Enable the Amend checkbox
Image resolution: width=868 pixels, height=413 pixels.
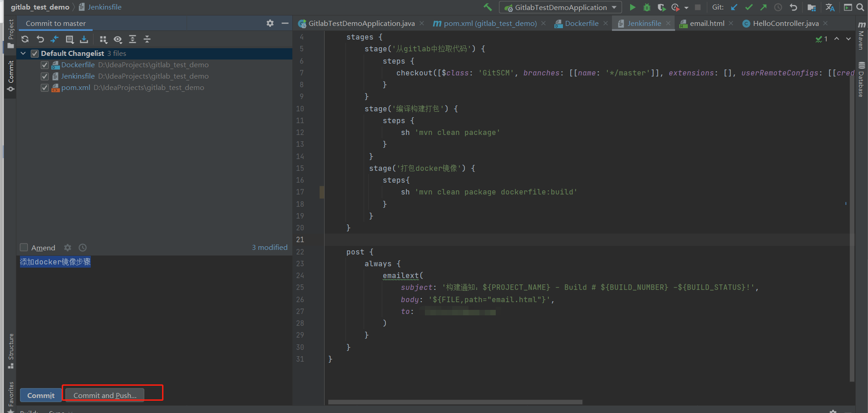(x=24, y=247)
